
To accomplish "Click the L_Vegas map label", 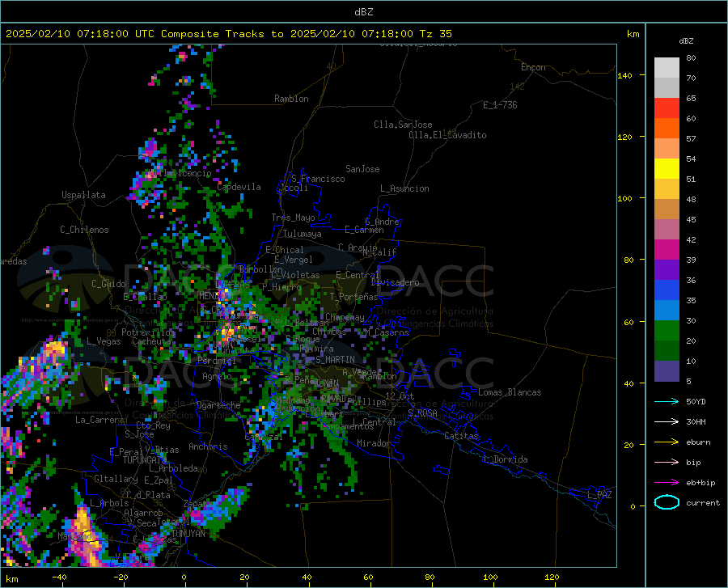I will click(x=104, y=341).
